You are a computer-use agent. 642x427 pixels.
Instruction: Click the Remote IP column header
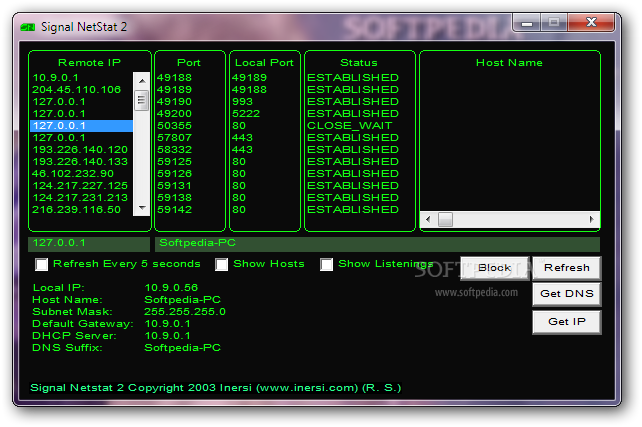click(x=90, y=63)
